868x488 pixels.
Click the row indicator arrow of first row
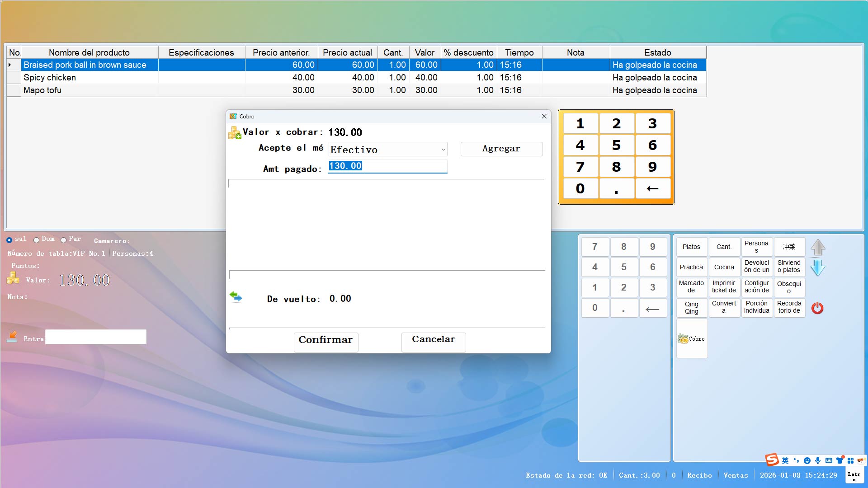click(x=10, y=65)
